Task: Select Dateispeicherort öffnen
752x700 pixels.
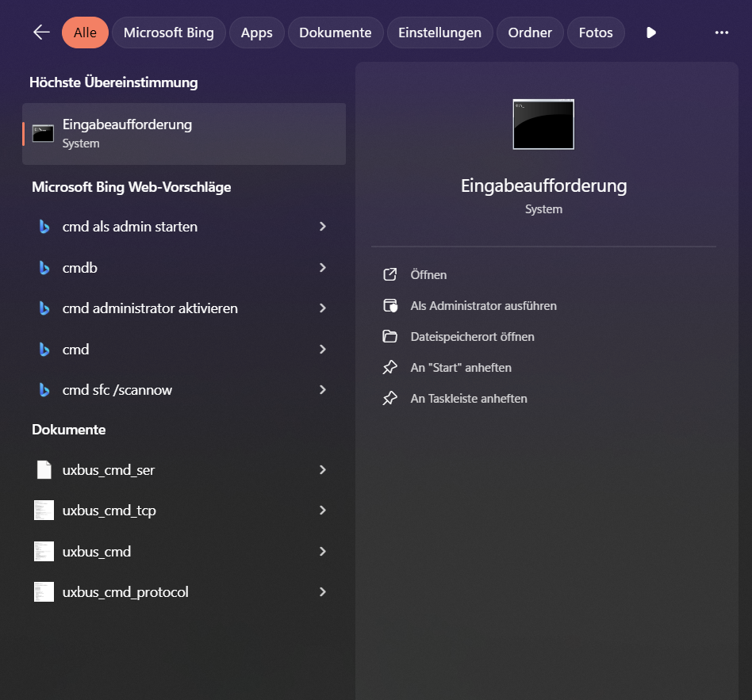Action: 473,337
